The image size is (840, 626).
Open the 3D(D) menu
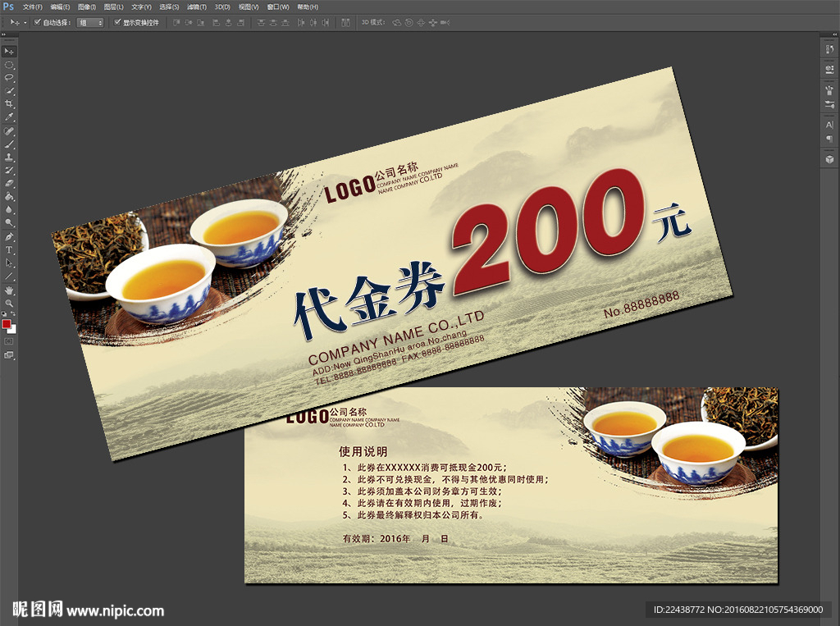pyautogui.click(x=222, y=7)
